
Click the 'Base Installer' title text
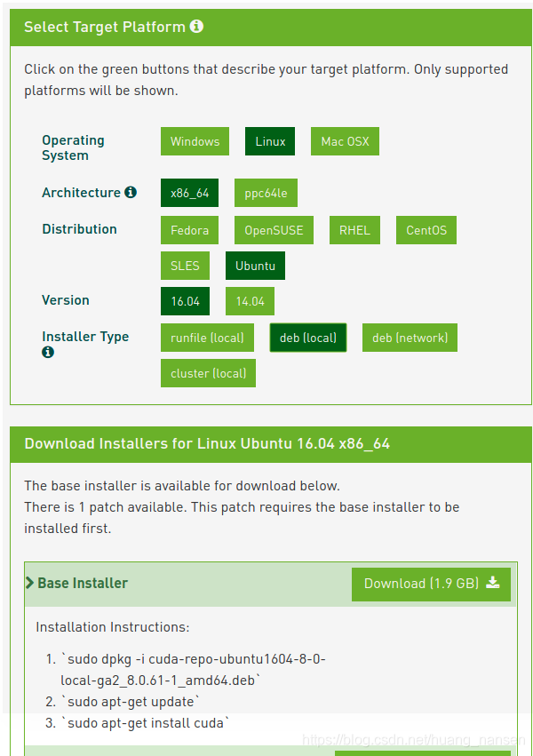pyautogui.click(x=83, y=583)
